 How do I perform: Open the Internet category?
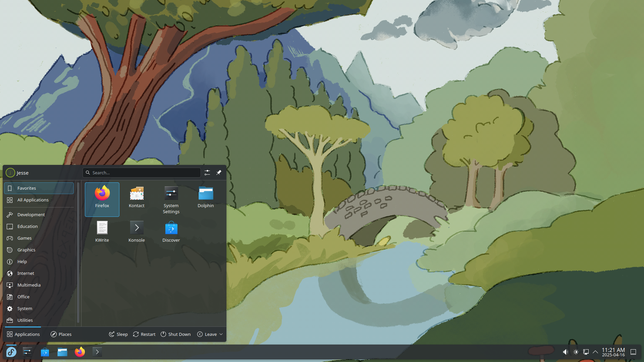coord(39,273)
